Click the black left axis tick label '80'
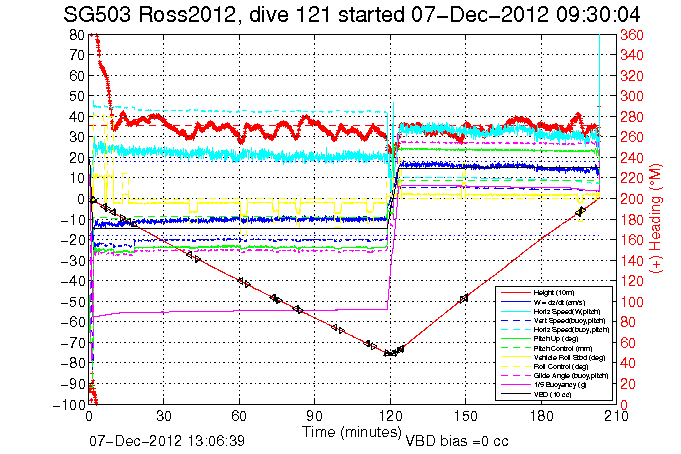The width and height of the screenshot is (681, 454). (x=76, y=35)
